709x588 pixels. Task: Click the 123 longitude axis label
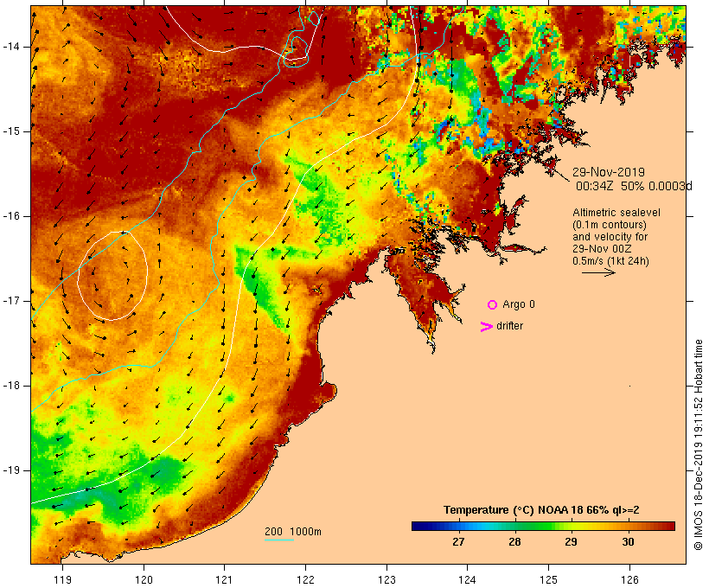pos(386,579)
